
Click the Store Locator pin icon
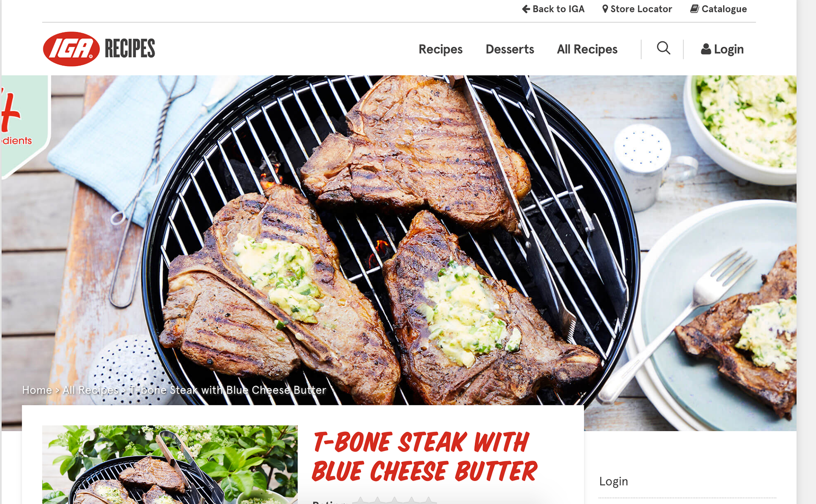click(605, 9)
